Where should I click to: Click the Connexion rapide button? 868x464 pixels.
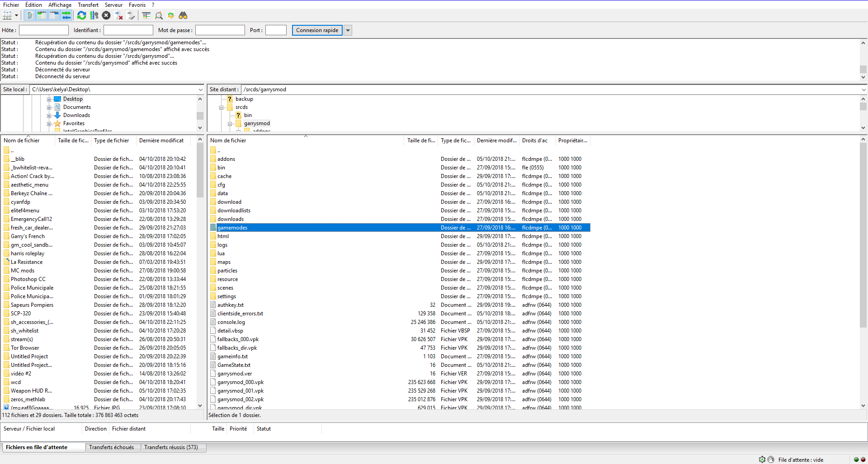(317, 30)
